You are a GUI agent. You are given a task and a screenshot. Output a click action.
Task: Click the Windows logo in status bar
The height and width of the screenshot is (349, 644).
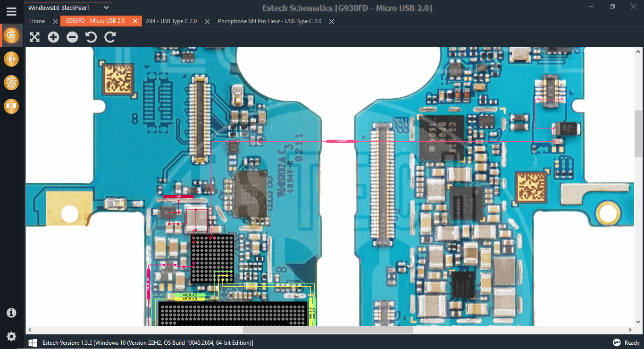[33, 342]
